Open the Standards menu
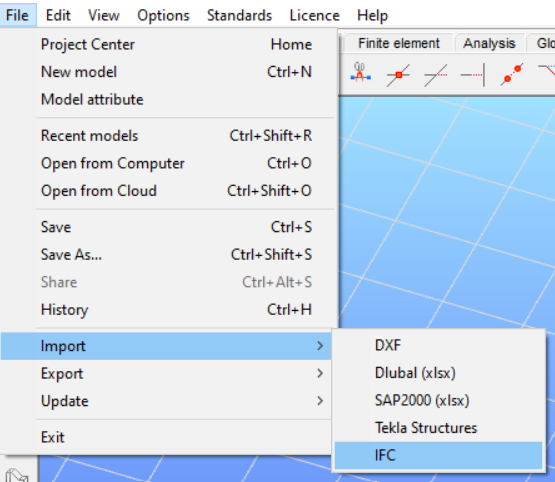The height and width of the screenshot is (482, 555). pos(239,16)
